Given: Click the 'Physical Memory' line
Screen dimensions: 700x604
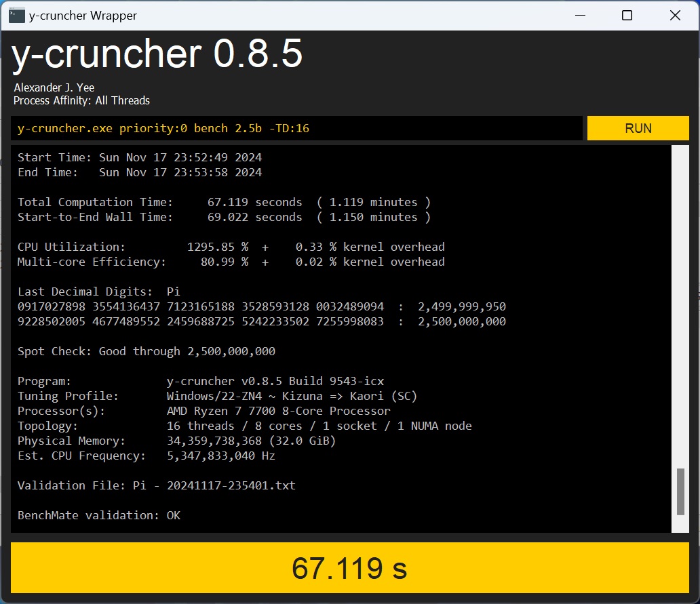Looking at the screenshot, I should (x=177, y=441).
